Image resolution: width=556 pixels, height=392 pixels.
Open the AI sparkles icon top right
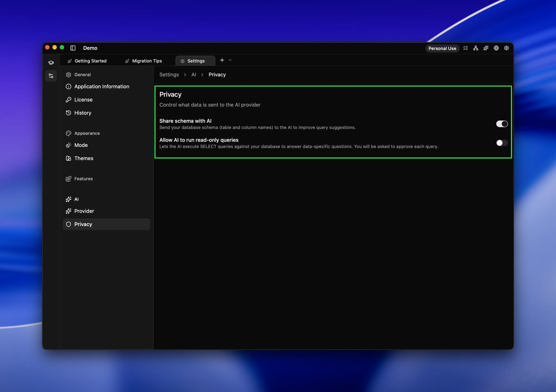tap(486, 48)
